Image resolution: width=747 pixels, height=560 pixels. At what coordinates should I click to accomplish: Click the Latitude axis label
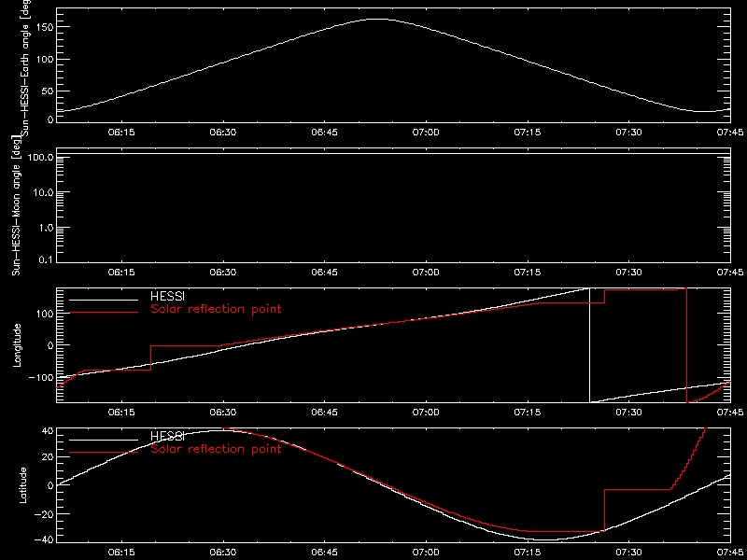21,485
